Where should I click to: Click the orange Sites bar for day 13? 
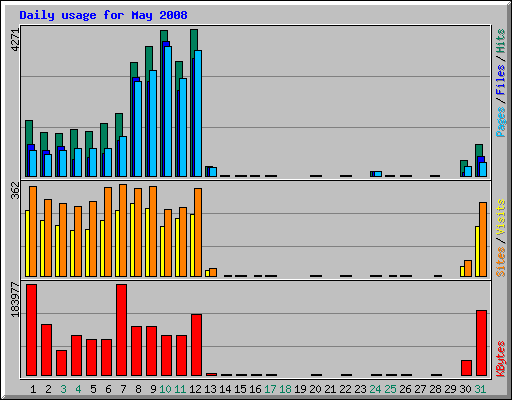213,272
